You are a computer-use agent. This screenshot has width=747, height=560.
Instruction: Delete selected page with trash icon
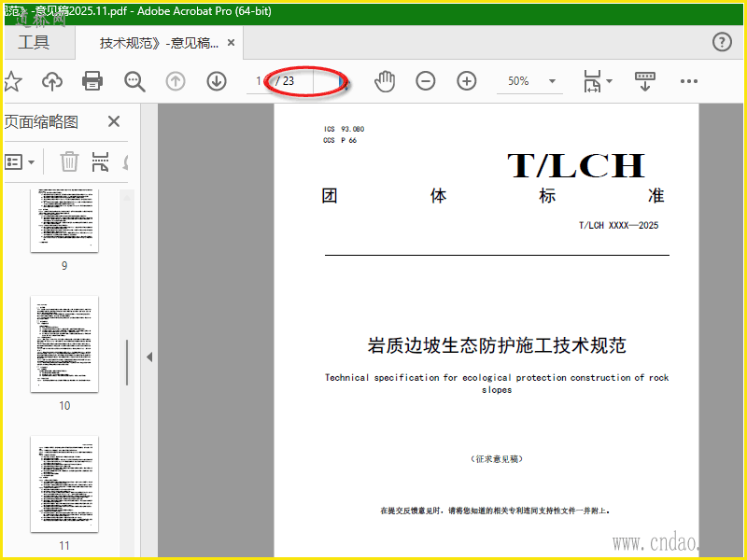[69, 161]
